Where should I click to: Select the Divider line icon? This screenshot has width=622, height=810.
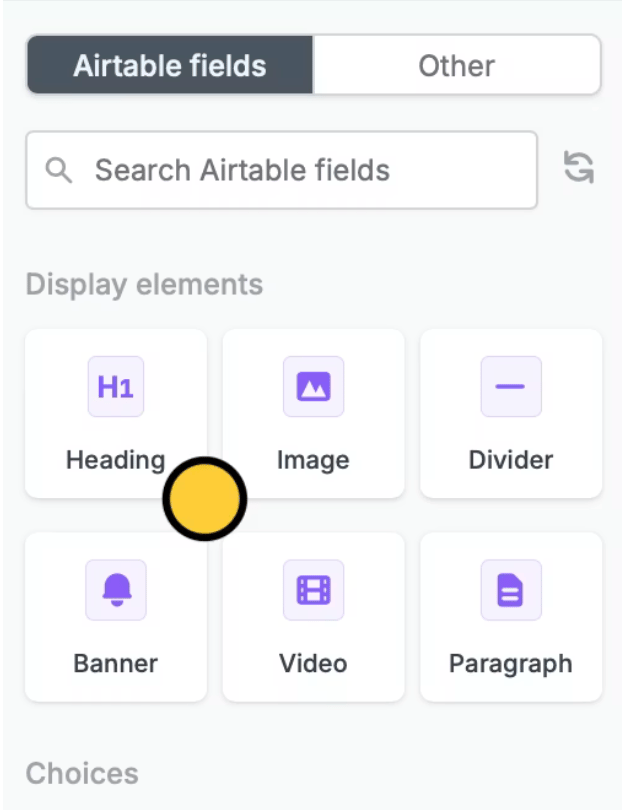511,386
